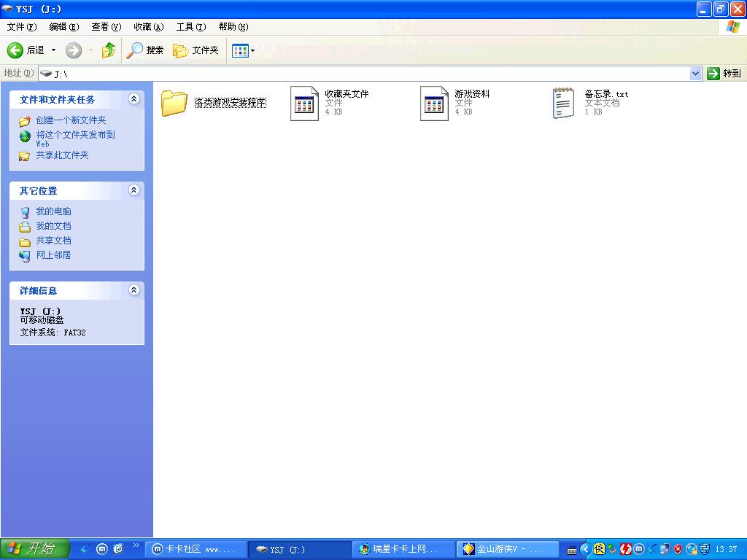Open the 帮助(H) menu
The width and height of the screenshot is (747, 560).
(233, 27)
